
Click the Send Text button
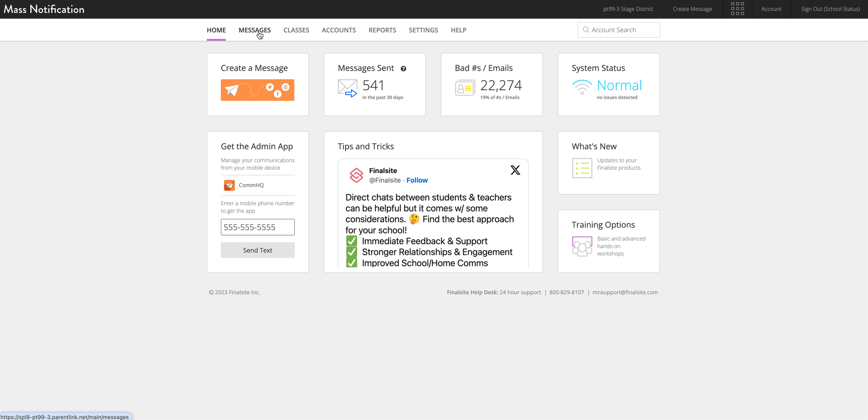[x=257, y=250]
